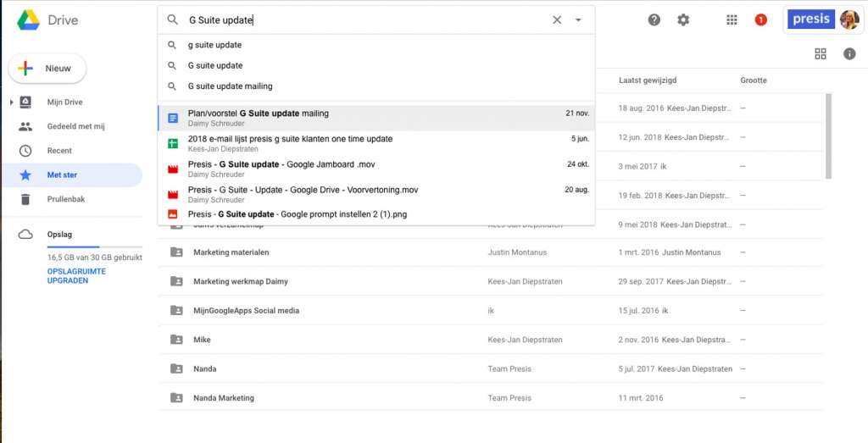Click the Met ster star icon
This screenshot has height=443, width=868.
[25, 174]
